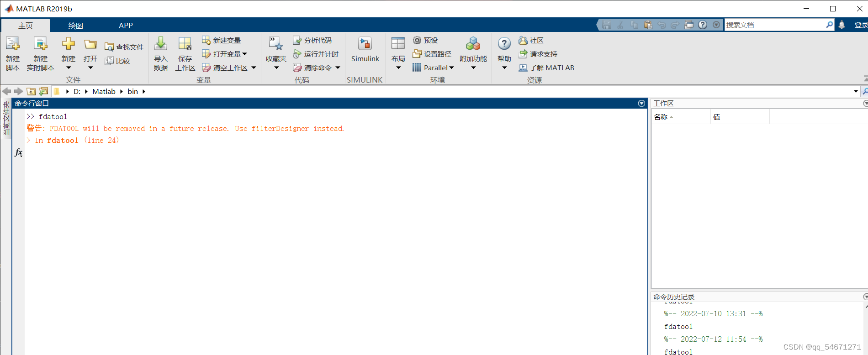This screenshot has width=868, height=355.
Task: Click the 新建实时脚本 (New Live Script) icon
Action: tap(41, 44)
